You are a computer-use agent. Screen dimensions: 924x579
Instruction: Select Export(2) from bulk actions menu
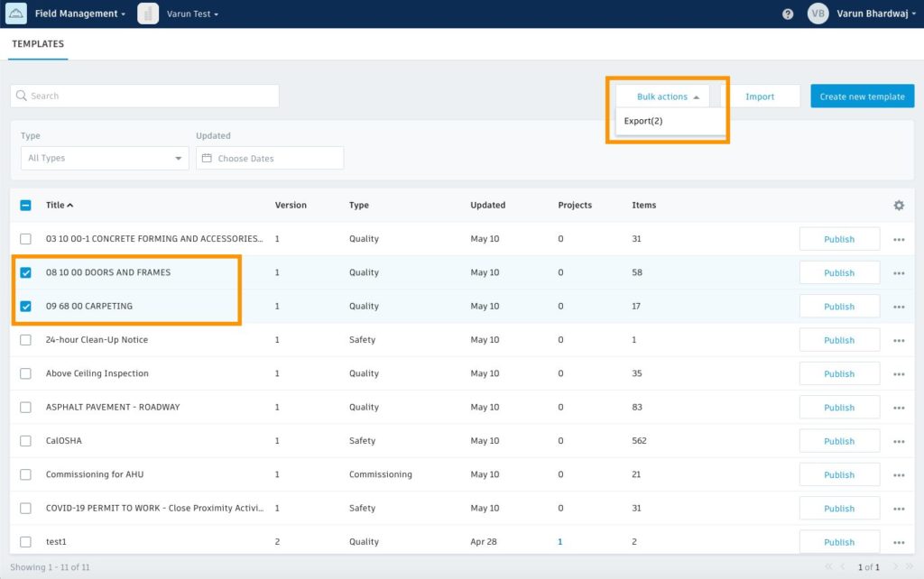[x=645, y=118]
